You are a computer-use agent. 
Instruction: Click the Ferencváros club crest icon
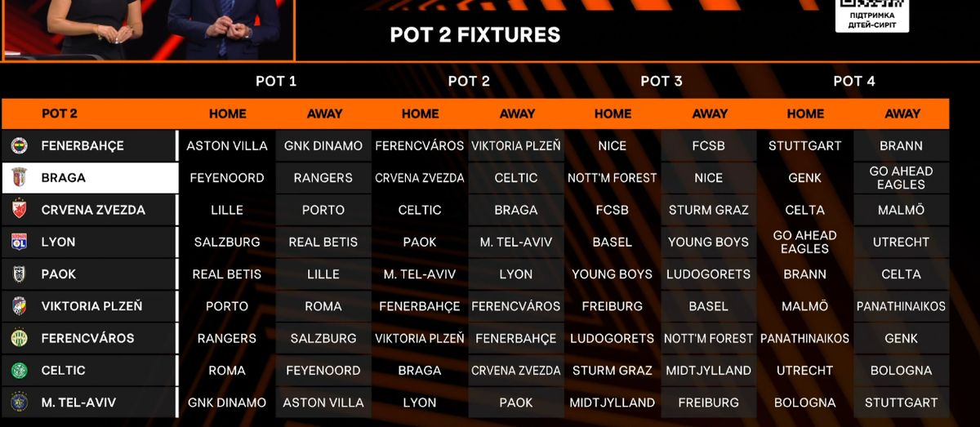click(19, 338)
